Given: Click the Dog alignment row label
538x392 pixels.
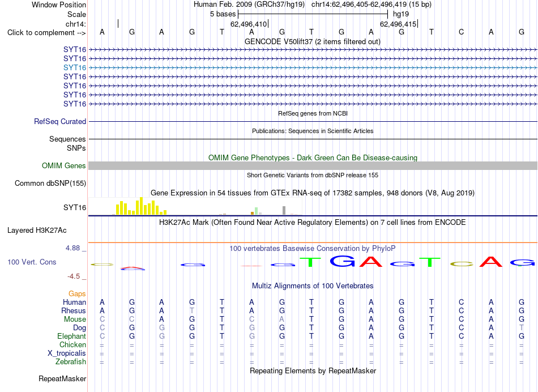Looking at the screenshot, I should 79,328.
